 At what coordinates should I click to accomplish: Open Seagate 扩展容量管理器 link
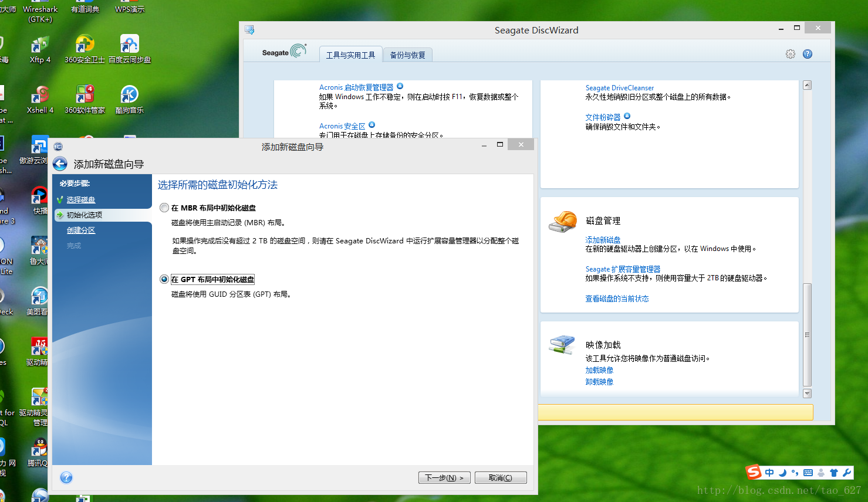pyautogui.click(x=623, y=269)
